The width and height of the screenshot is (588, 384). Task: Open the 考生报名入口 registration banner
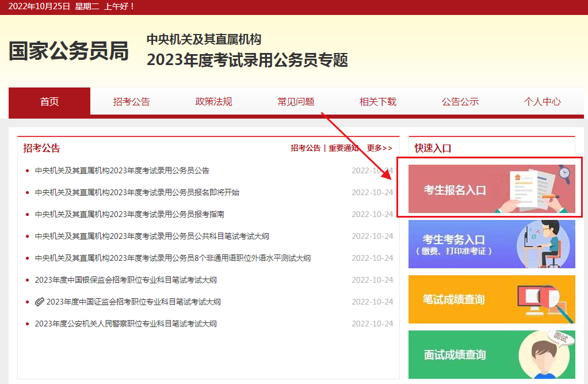point(491,188)
